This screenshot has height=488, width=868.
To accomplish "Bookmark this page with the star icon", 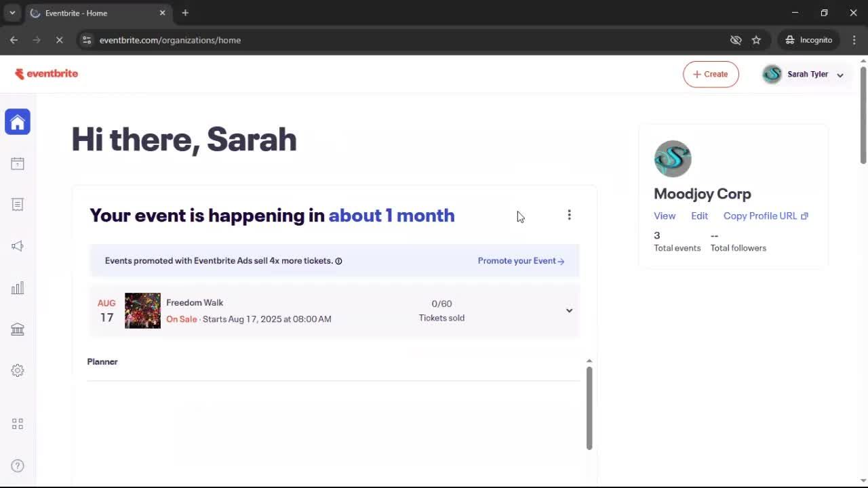I will pyautogui.click(x=756, y=40).
